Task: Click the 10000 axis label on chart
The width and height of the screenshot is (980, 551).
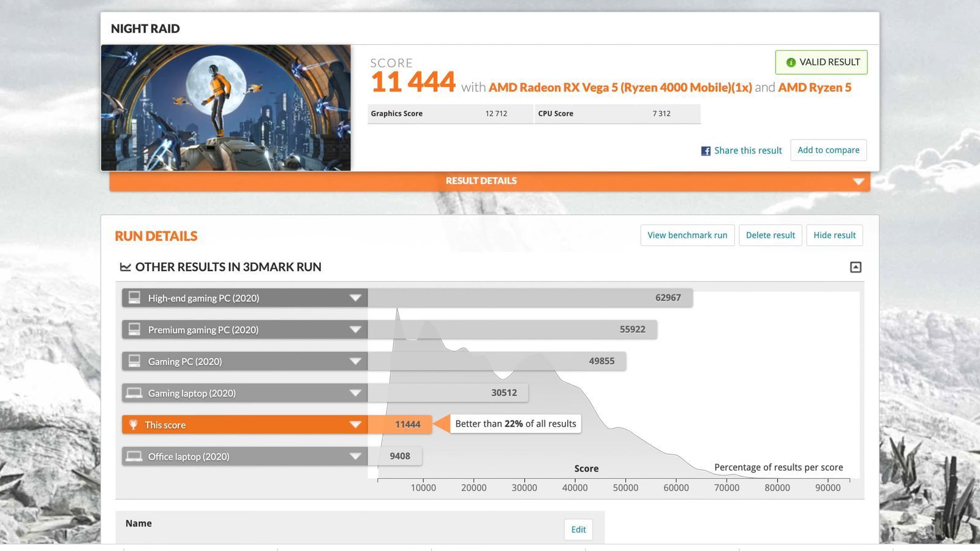Action: pos(423,488)
